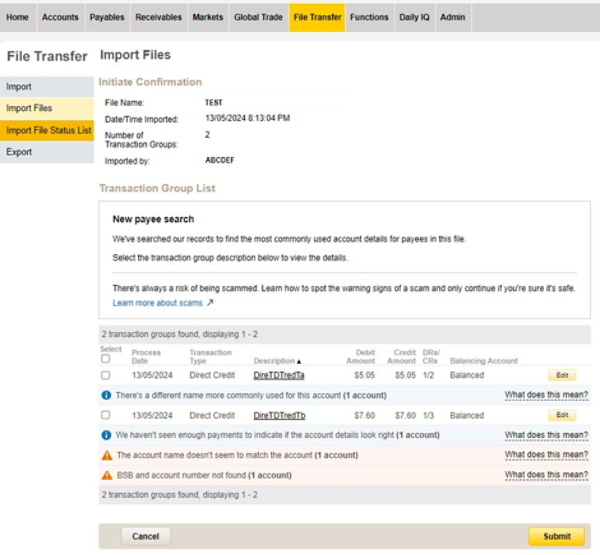Select Export in the left sidebar
Image resolution: width=600 pixels, height=555 pixels.
20,152
